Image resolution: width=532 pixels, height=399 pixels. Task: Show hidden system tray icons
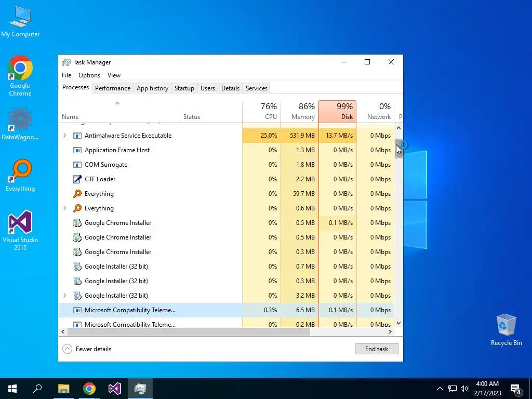click(x=440, y=389)
